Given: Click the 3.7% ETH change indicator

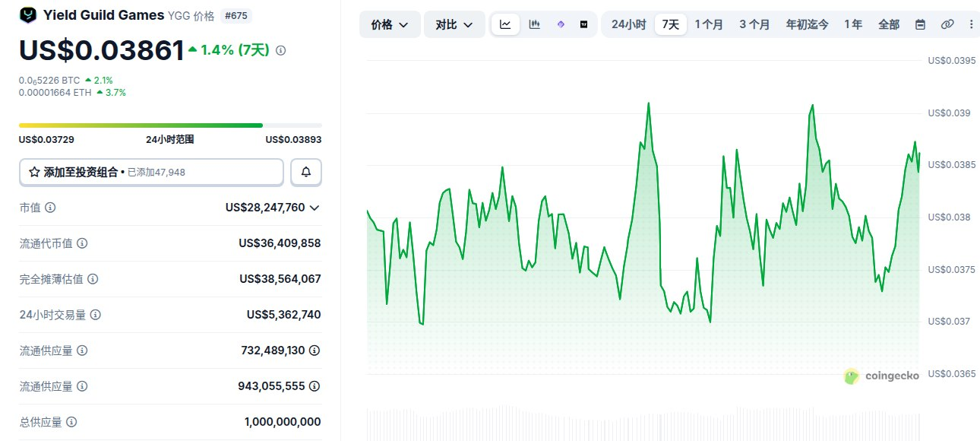Looking at the screenshot, I should [111, 92].
